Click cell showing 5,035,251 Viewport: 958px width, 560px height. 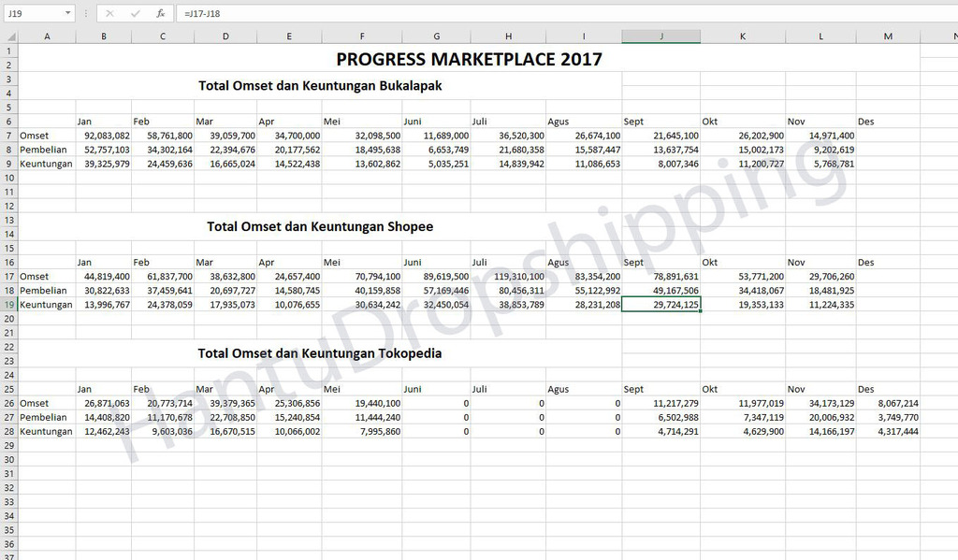[x=437, y=164]
